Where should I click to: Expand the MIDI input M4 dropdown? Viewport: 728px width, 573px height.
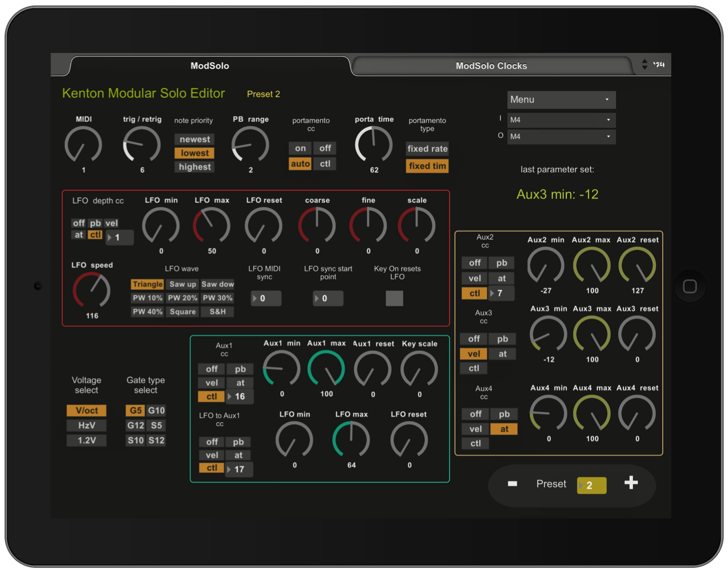tap(561, 120)
